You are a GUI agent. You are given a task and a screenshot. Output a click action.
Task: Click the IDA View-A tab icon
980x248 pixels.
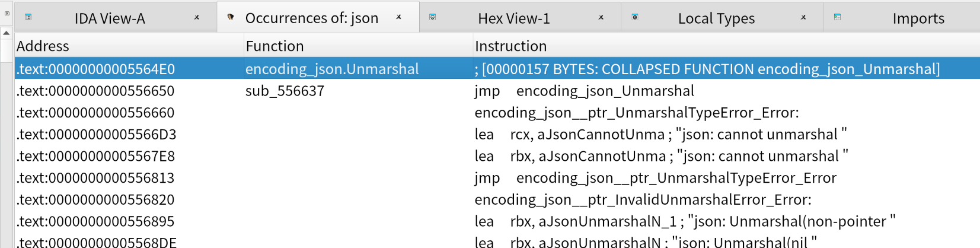[x=28, y=17]
